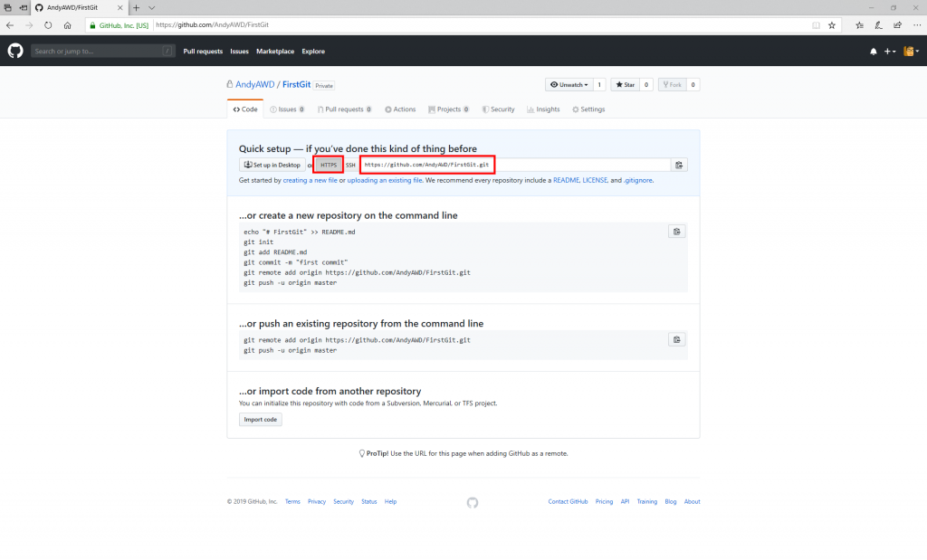Open the footer Pricing link
The image size is (927, 560).
(604, 501)
